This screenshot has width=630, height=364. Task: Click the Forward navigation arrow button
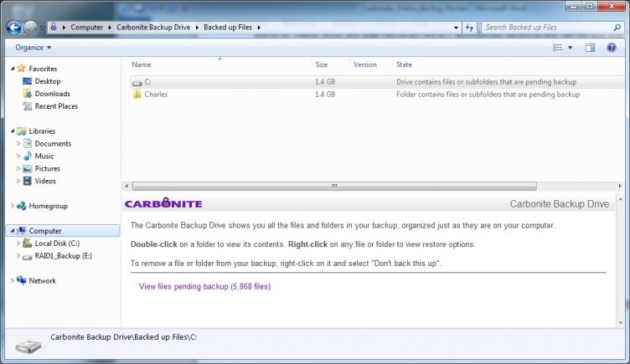[30, 28]
